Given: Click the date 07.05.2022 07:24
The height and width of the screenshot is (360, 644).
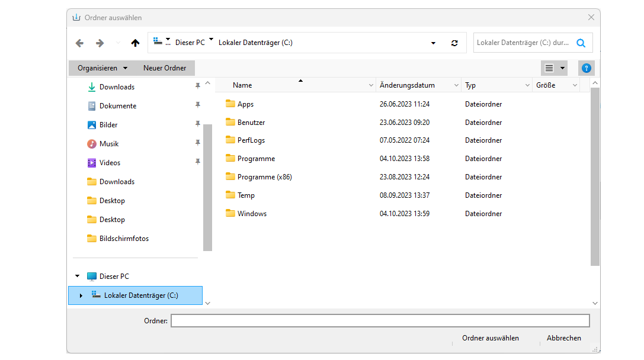Looking at the screenshot, I should [x=405, y=140].
